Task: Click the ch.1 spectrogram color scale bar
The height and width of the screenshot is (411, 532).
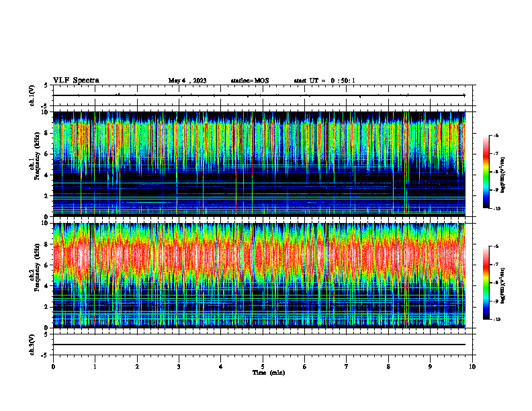Action: click(x=486, y=172)
